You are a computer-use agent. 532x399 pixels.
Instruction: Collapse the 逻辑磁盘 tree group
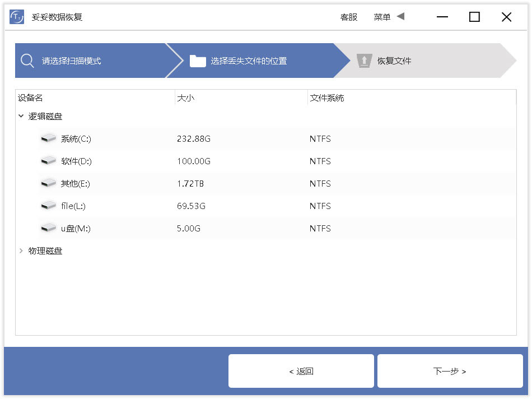pos(21,116)
